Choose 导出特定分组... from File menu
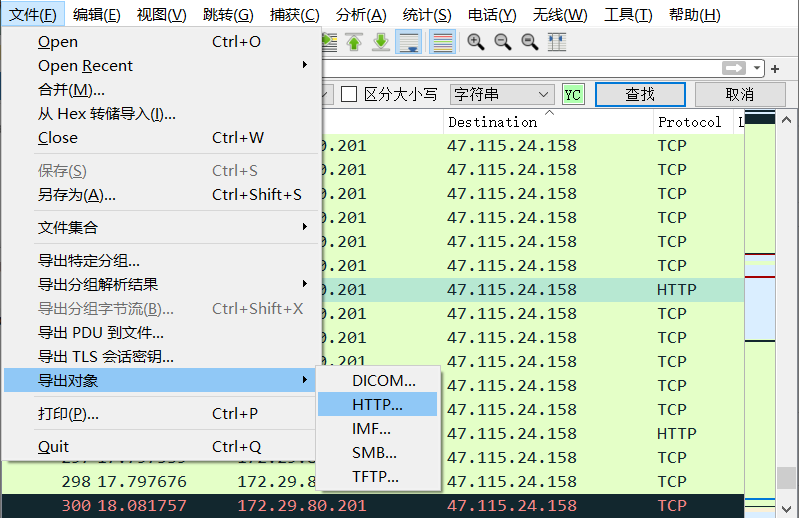Viewport: 799px width, 518px height. pos(89,260)
